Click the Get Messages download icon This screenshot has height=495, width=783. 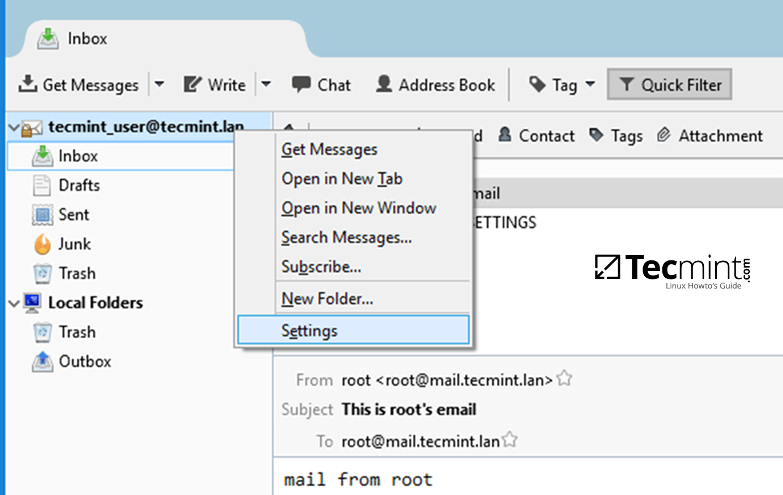pyautogui.click(x=27, y=84)
